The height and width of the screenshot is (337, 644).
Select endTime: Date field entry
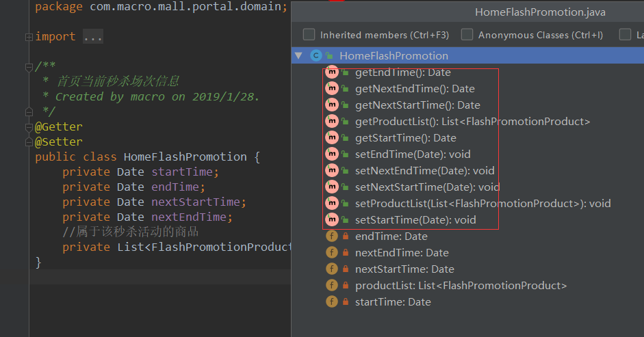(391, 237)
